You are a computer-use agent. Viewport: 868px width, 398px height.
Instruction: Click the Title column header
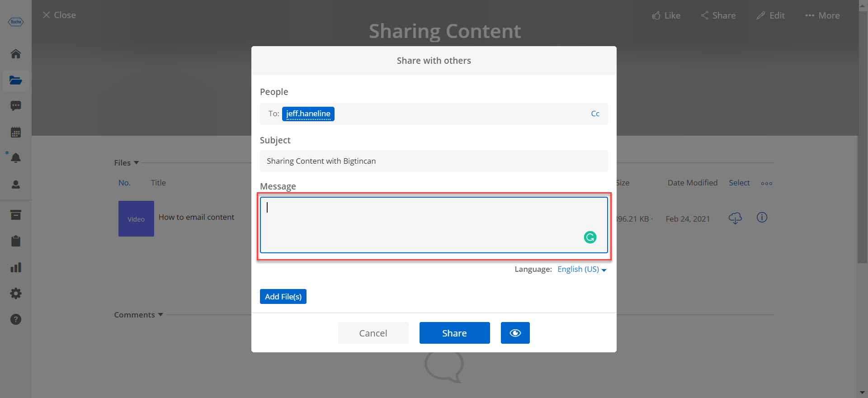tap(158, 183)
